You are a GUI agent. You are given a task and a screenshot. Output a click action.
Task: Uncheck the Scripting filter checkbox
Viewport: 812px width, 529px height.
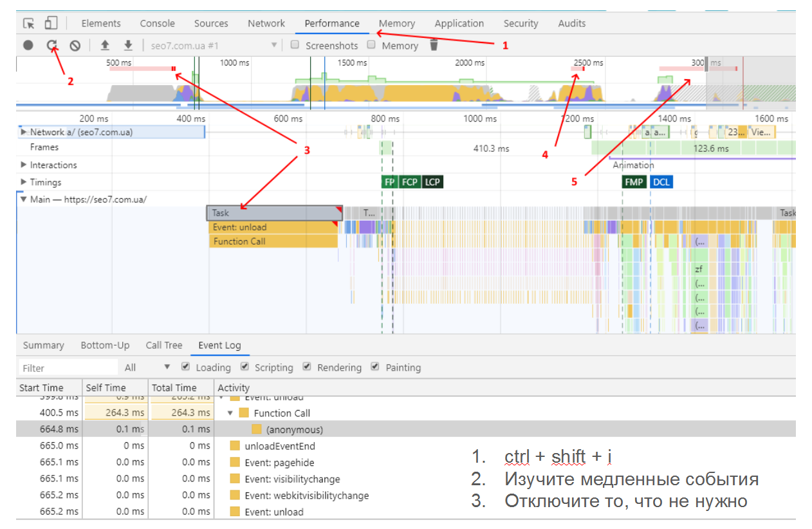click(245, 367)
